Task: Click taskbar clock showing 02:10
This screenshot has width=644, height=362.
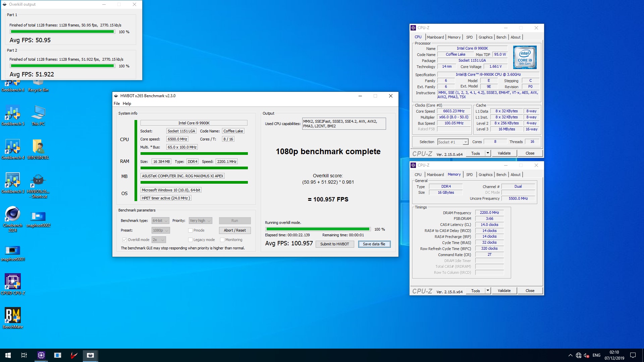Action: [614, 355]
